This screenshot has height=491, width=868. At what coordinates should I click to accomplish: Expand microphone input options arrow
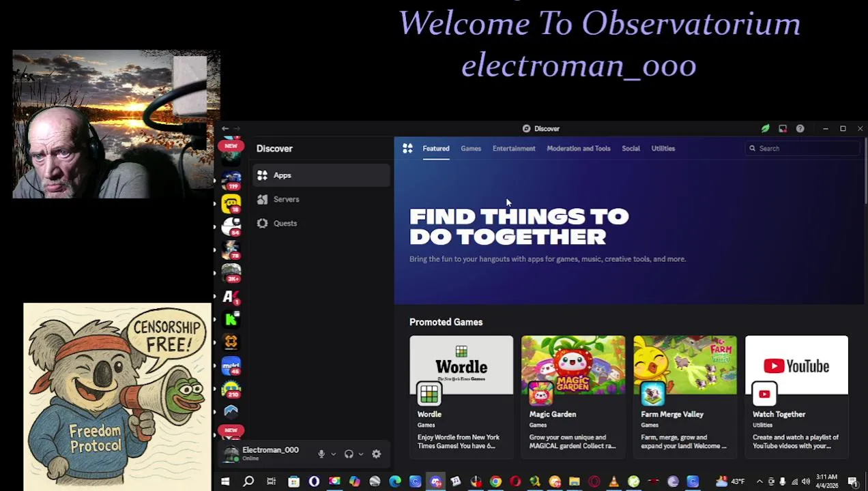point(333,454)
